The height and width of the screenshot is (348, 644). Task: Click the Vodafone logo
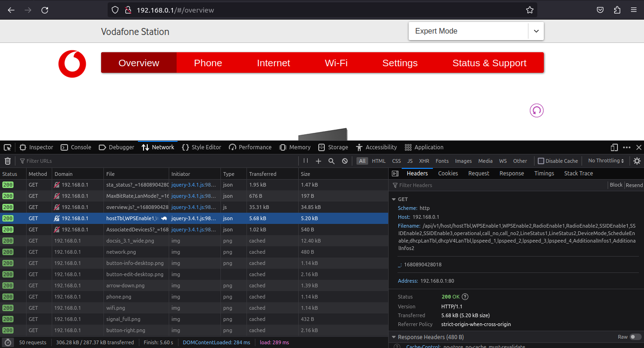point(72,64)
